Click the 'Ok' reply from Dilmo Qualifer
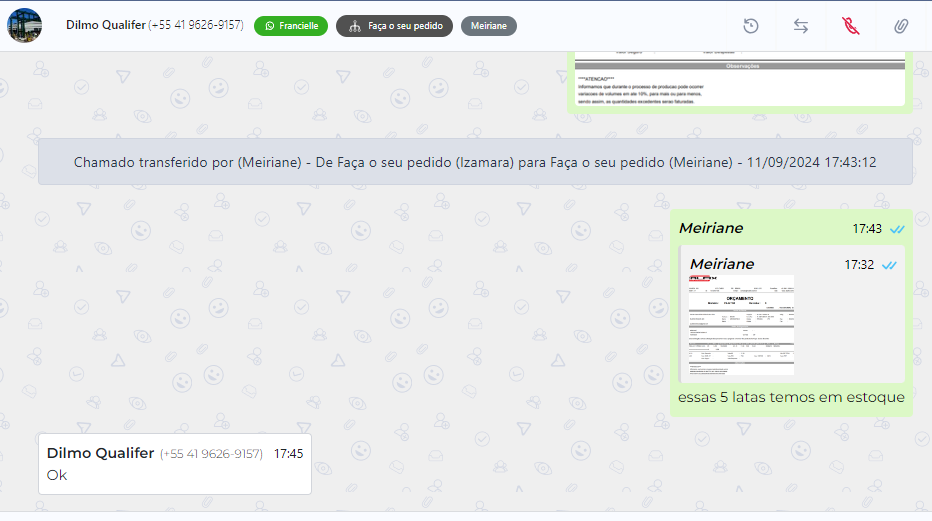932x521 pixels. coord(57,475)
